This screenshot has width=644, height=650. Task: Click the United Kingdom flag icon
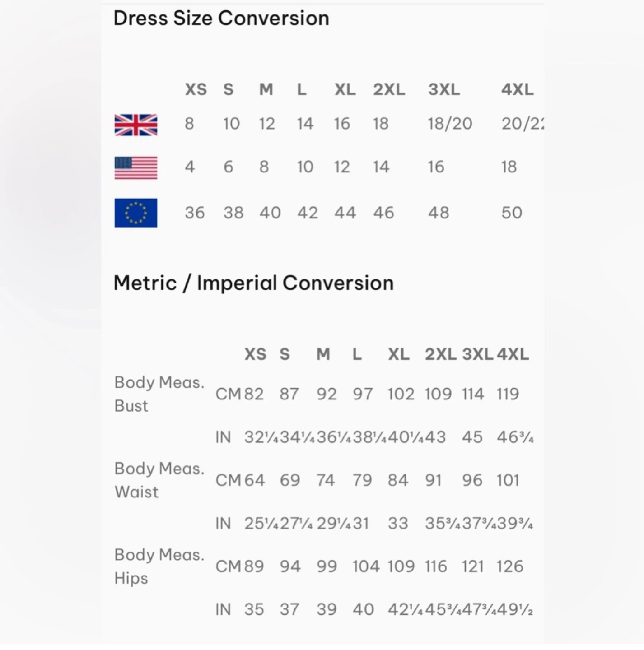coord(136,125)
